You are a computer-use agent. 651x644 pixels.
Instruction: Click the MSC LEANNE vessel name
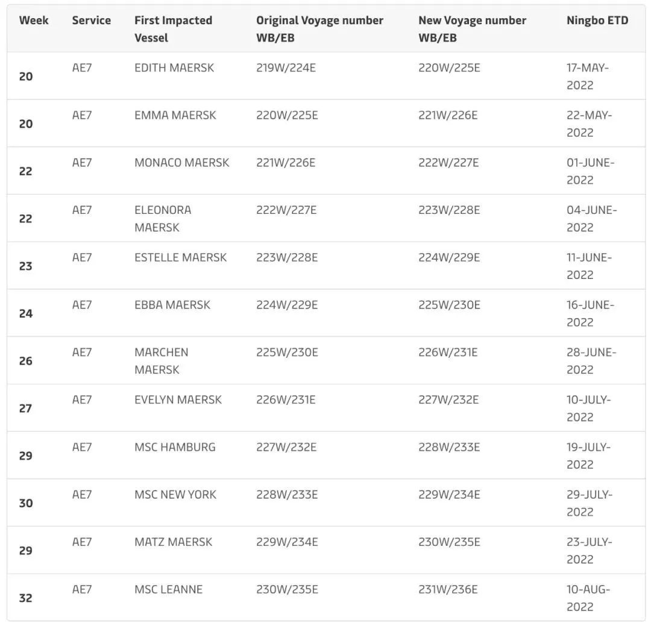(x=168, y=590)
